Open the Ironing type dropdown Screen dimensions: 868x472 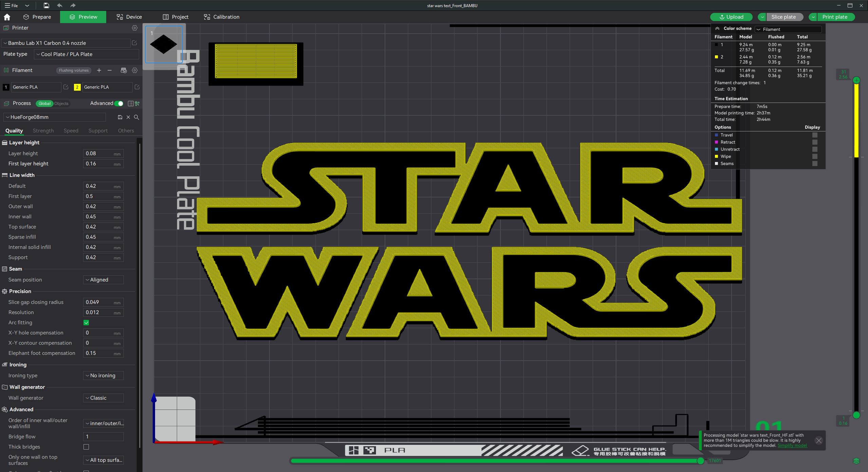tap(103, 376)
